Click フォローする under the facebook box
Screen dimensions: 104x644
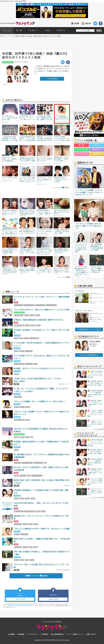[x=53, y=599]
